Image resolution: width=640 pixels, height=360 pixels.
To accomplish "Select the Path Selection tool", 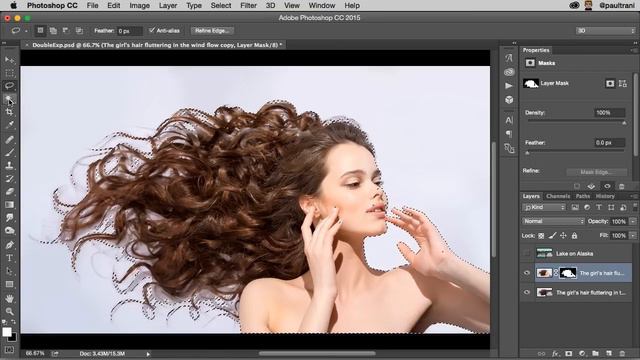I will (9, 271).
